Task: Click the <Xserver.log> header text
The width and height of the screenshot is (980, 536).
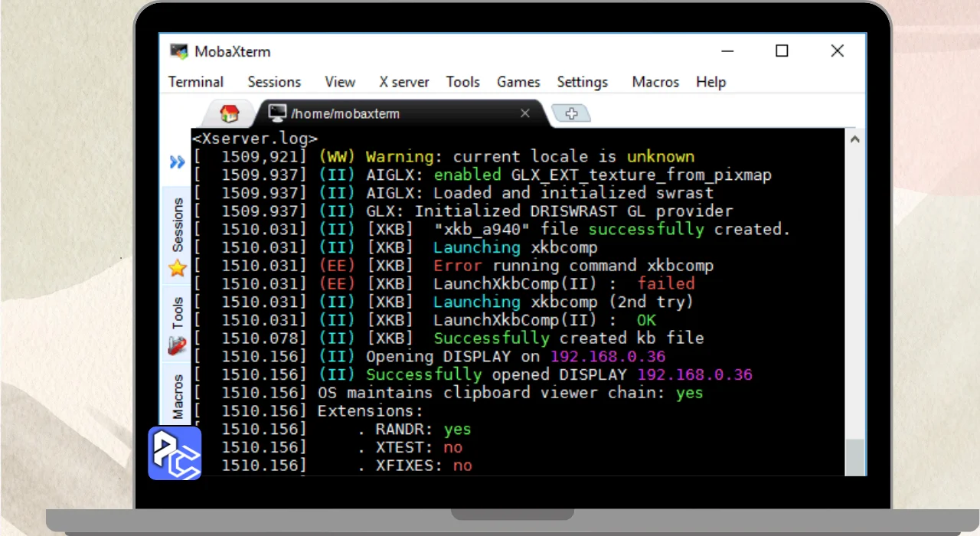Action: click(255, 139)
